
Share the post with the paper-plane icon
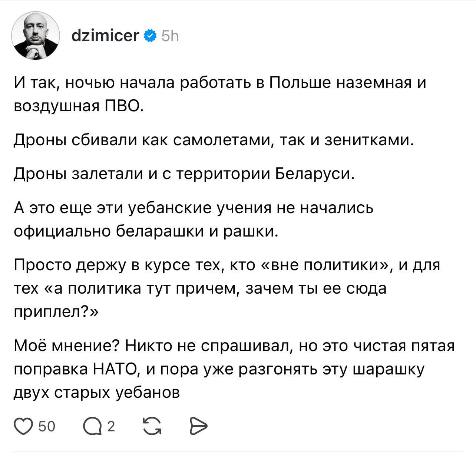point(198,426)
